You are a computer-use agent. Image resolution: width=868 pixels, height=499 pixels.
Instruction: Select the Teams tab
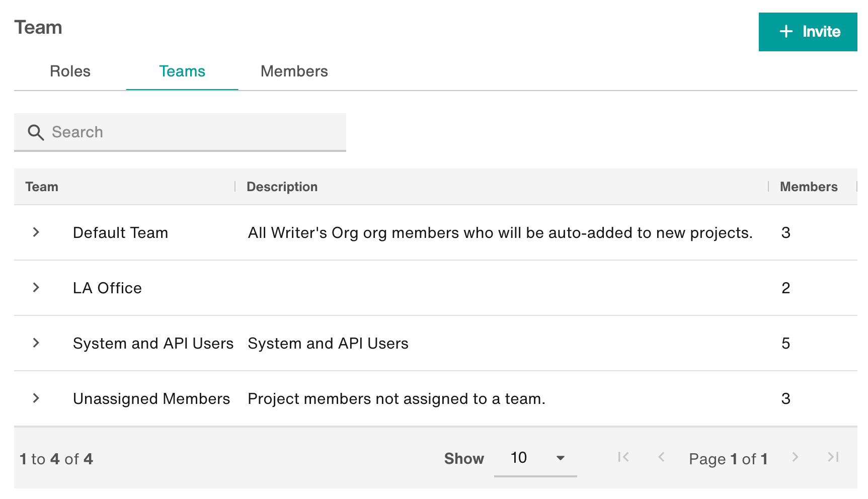(x=182, y=71)
